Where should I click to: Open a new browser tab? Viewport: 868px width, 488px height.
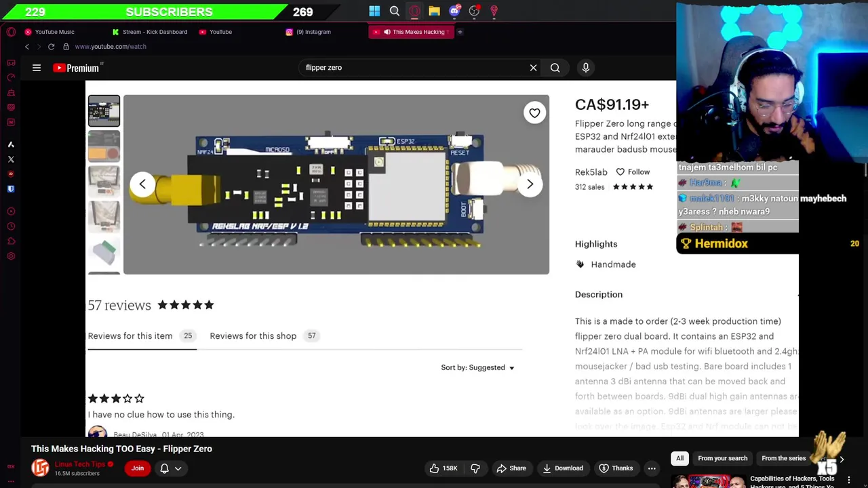point(460,32)
